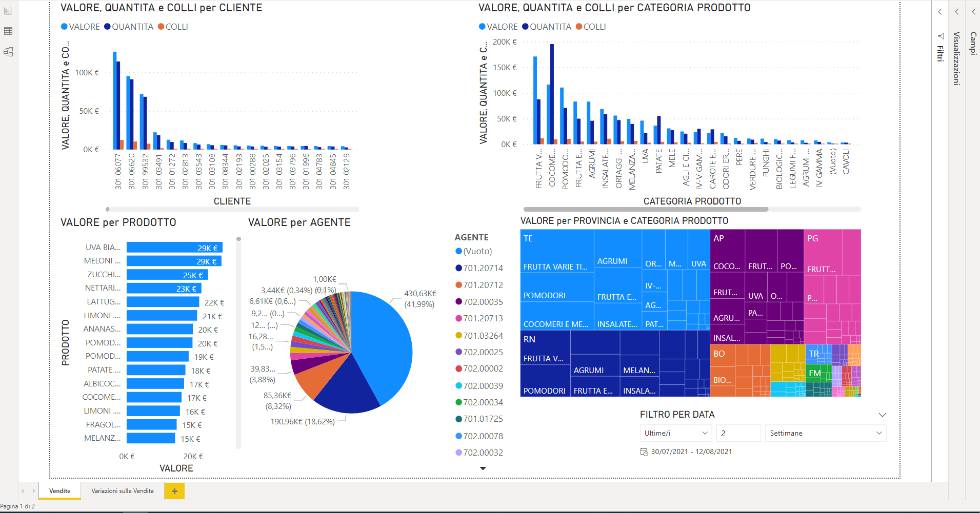Switch to Variazioni sulle Vendite tab
The height and width of the screenshot is (513, 980).
tap(123, 491)
